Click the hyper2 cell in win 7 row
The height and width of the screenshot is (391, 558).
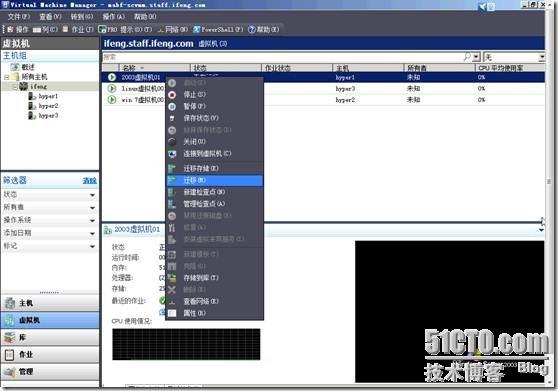point(345,100)
